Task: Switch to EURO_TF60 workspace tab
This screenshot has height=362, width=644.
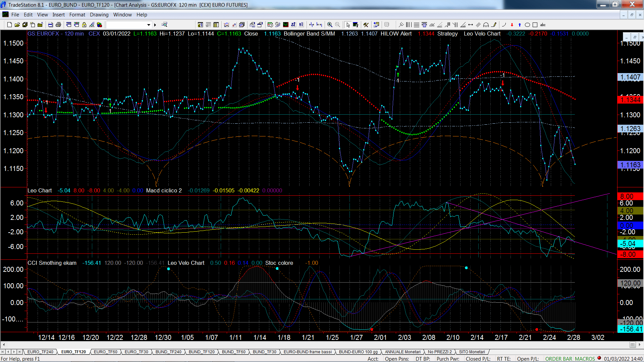Action: (105, 352)
